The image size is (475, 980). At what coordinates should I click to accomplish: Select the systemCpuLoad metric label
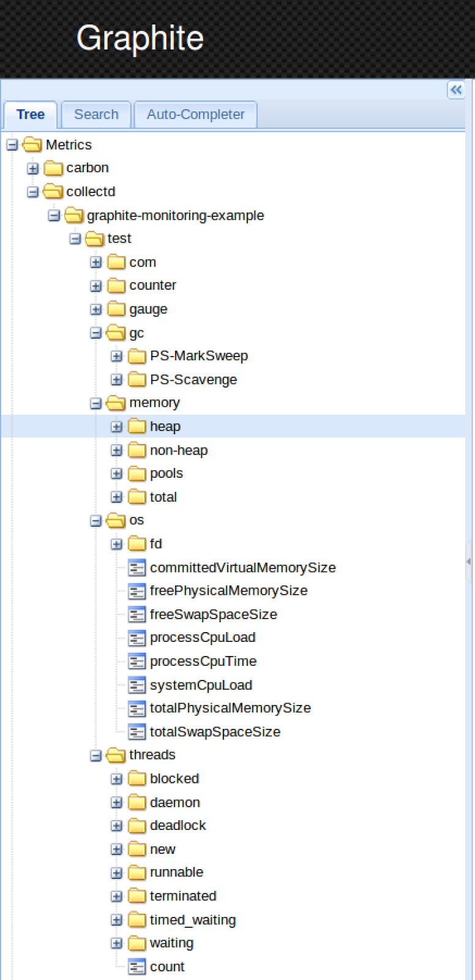tap(201, 685)
